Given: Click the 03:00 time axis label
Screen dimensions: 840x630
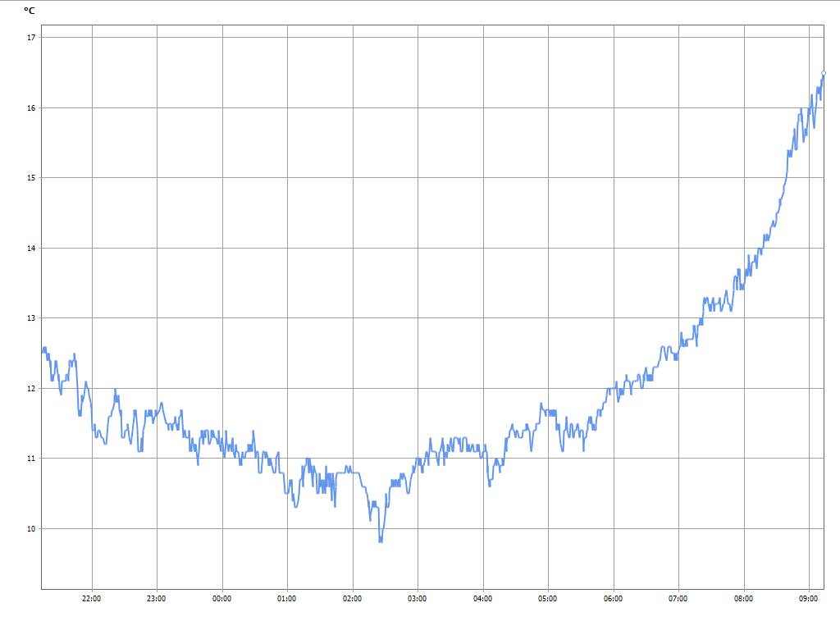Looking at the screenshot, I should tap(418, 599).
